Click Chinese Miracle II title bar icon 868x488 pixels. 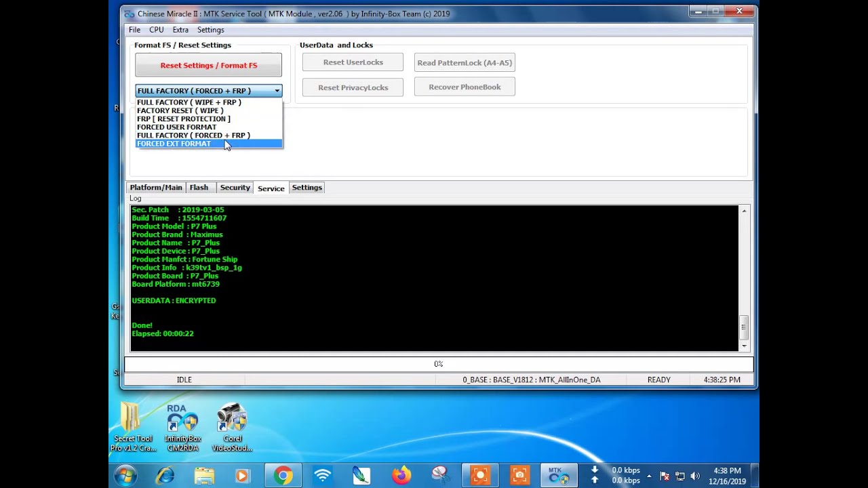click(130, 14)
